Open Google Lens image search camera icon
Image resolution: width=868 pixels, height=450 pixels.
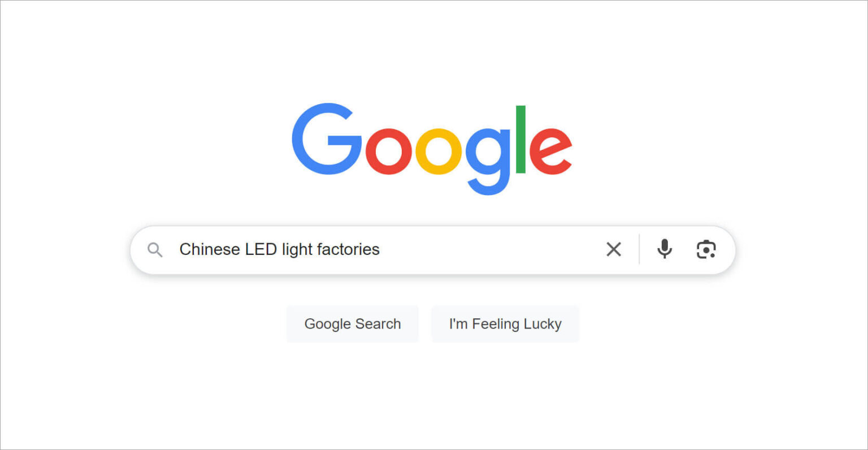(706, 249)
